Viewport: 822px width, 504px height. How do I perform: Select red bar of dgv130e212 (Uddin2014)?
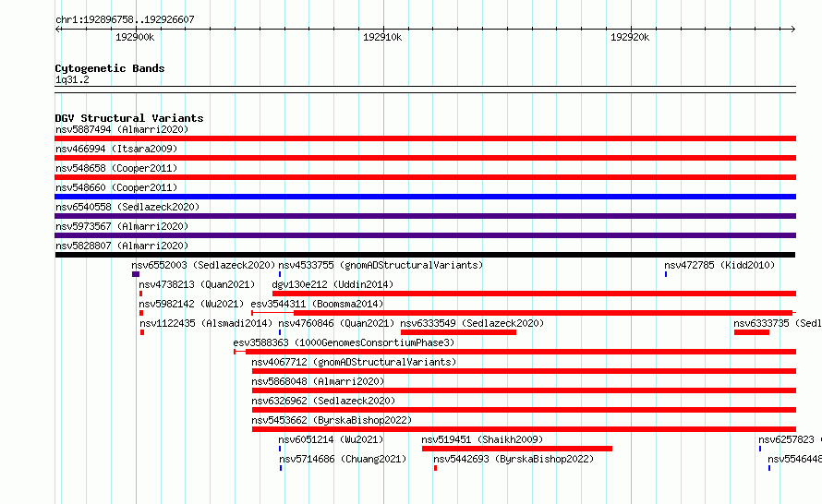pos(534,294)
